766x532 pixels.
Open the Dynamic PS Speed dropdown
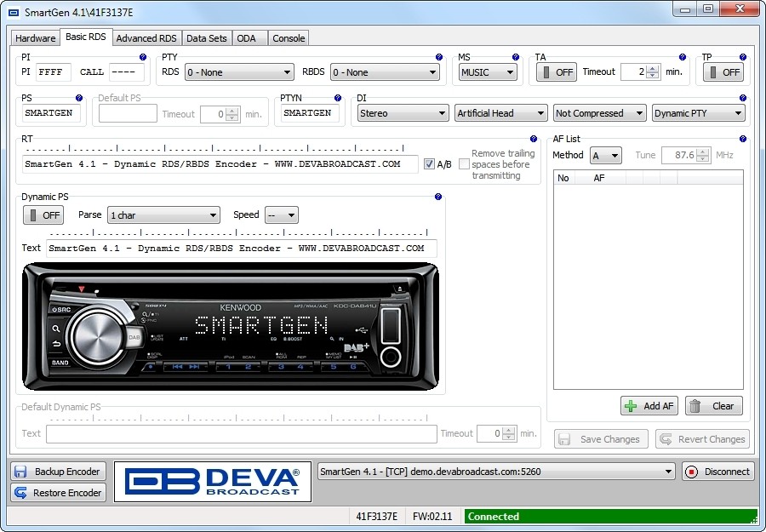(x=282, y=215)
